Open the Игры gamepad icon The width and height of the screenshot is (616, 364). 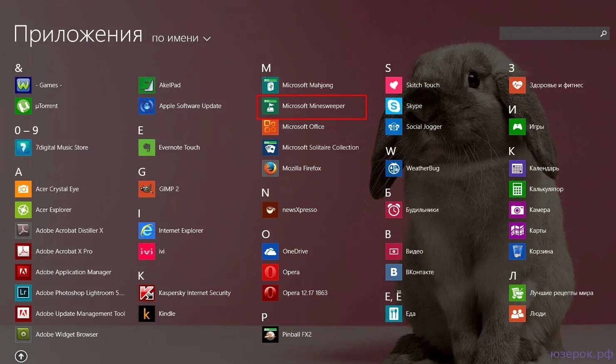click(x=517, y=127)
